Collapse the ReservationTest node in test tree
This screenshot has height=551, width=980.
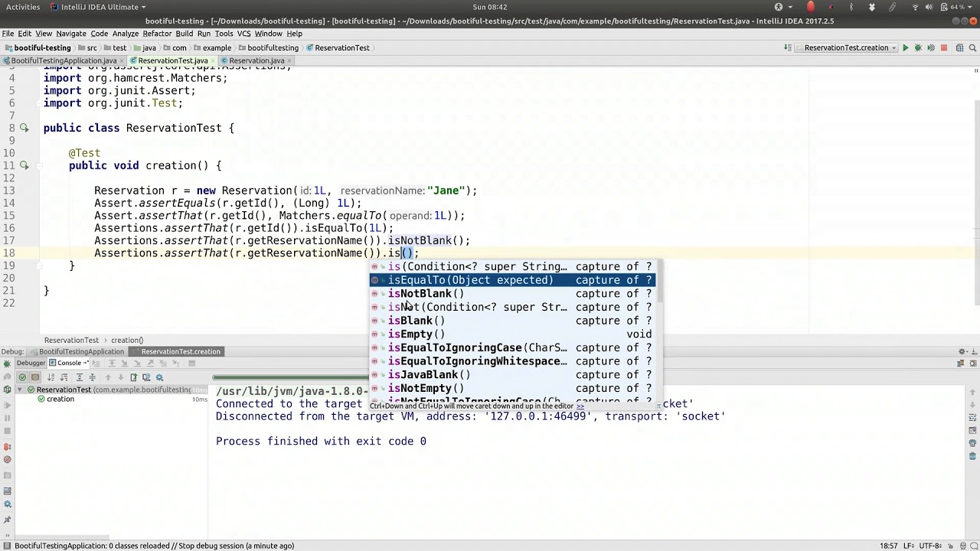(21, 390)
